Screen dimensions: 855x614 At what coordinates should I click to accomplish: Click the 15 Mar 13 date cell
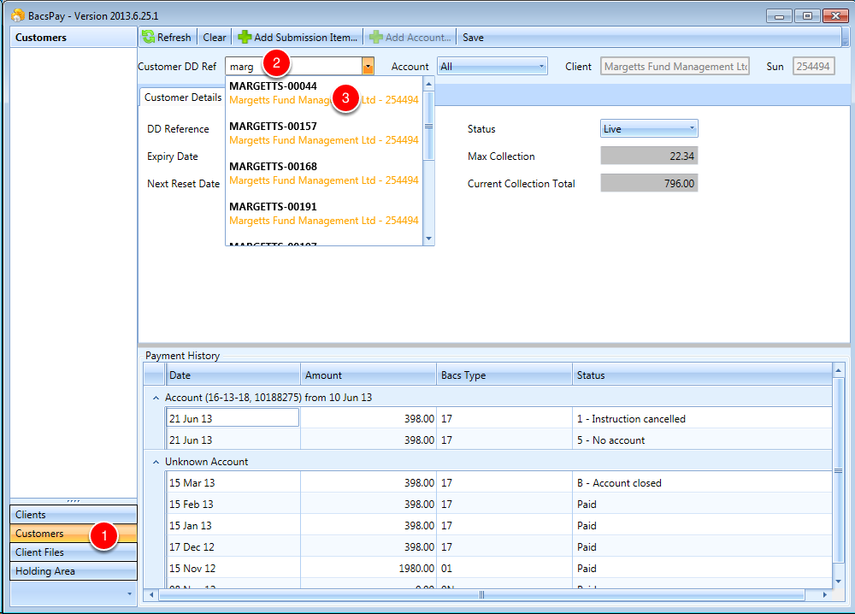(x=233, y=483)
